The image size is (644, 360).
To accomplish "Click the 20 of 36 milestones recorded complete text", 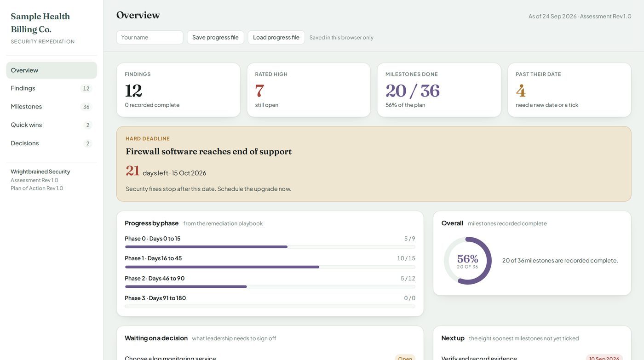I will (x=560, y=261).
